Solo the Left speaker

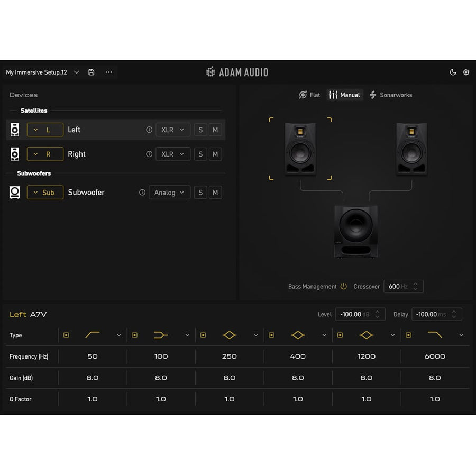click(x=200, y=130)
